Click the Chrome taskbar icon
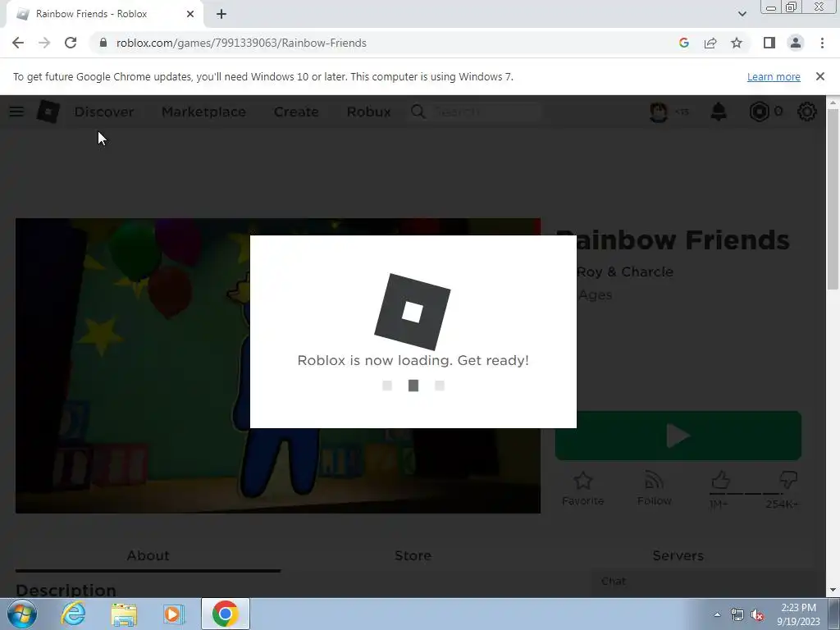Image resolution: width=840 pixels, height=630 pixels. [225, 614]
